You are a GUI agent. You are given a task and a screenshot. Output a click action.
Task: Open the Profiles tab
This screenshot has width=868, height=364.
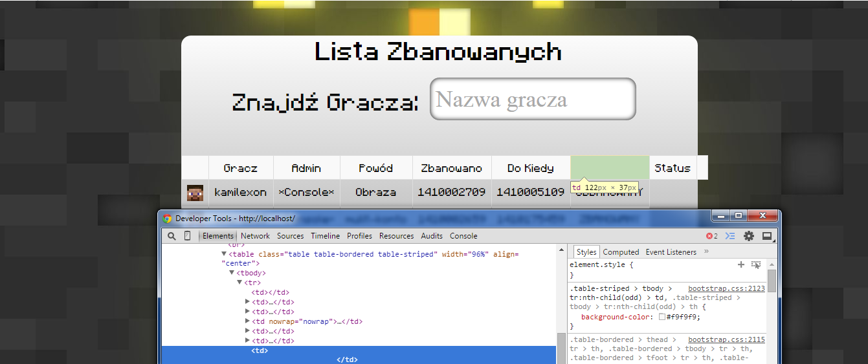click(x=359, y=236)
